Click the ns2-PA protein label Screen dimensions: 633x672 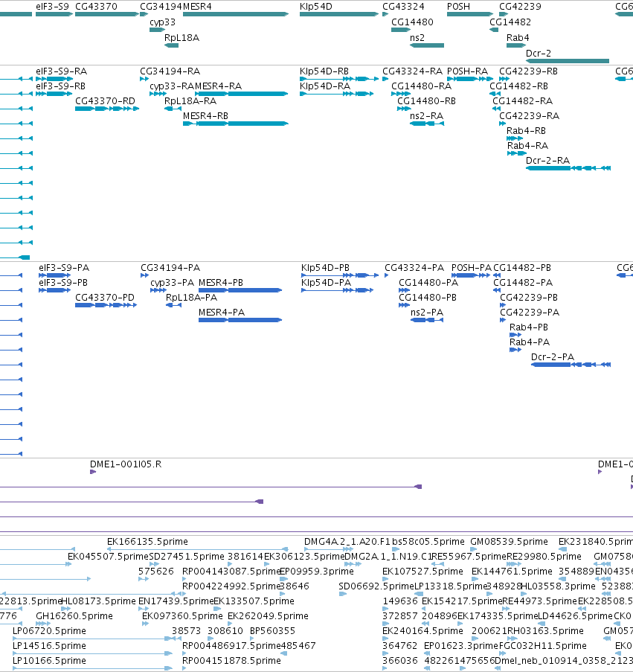coord(427,313)
